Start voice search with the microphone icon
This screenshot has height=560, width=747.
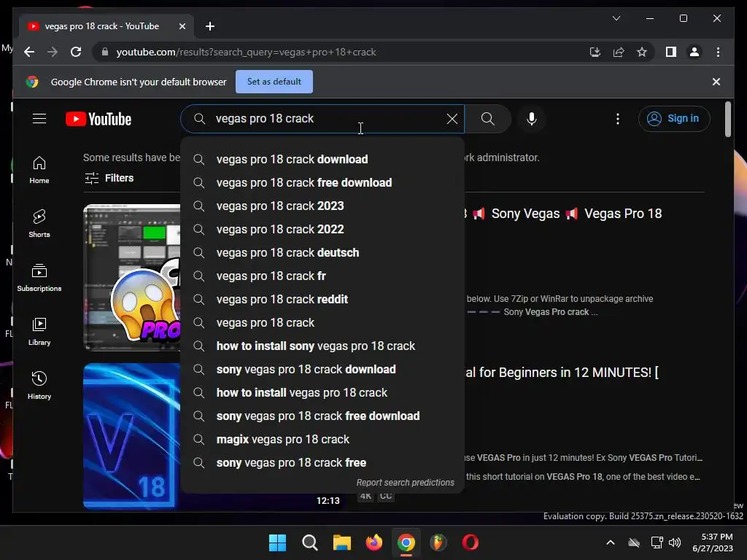pos(532,119)
